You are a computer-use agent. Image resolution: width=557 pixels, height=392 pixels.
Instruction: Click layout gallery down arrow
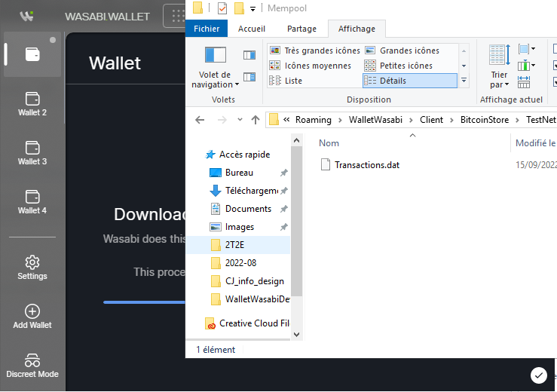464,66
